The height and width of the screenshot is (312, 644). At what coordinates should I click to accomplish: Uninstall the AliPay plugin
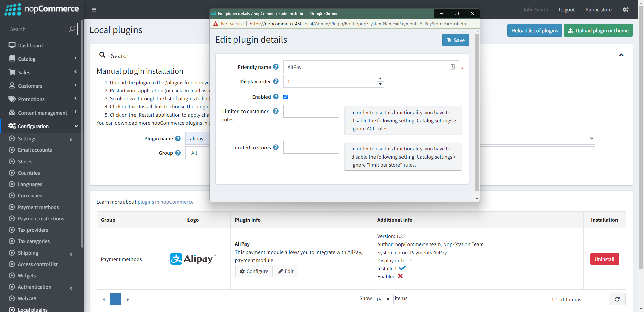coord(604,259)
